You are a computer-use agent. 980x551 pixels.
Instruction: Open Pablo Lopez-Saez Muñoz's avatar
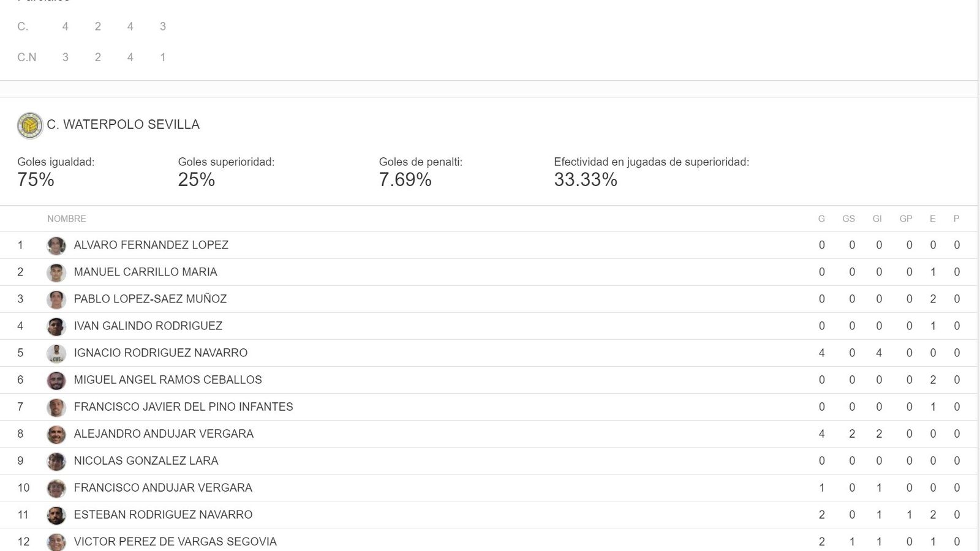click(x=56, y=299)
